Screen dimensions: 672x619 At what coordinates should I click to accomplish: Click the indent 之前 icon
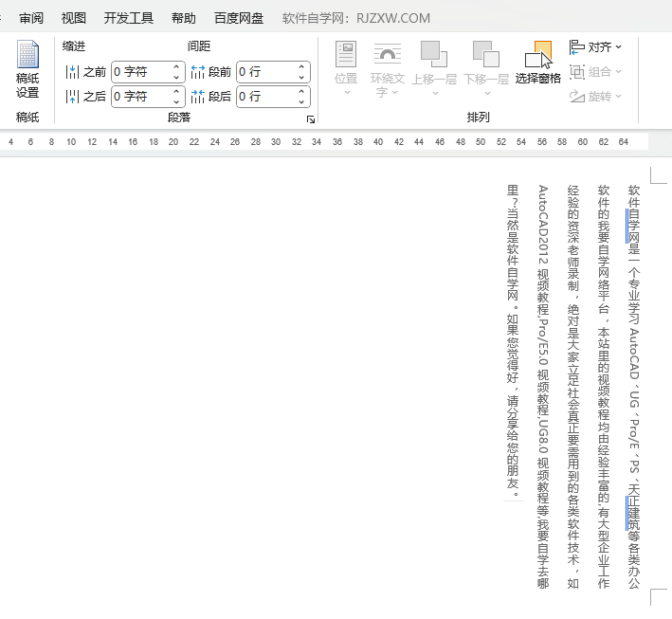point(72,72)
